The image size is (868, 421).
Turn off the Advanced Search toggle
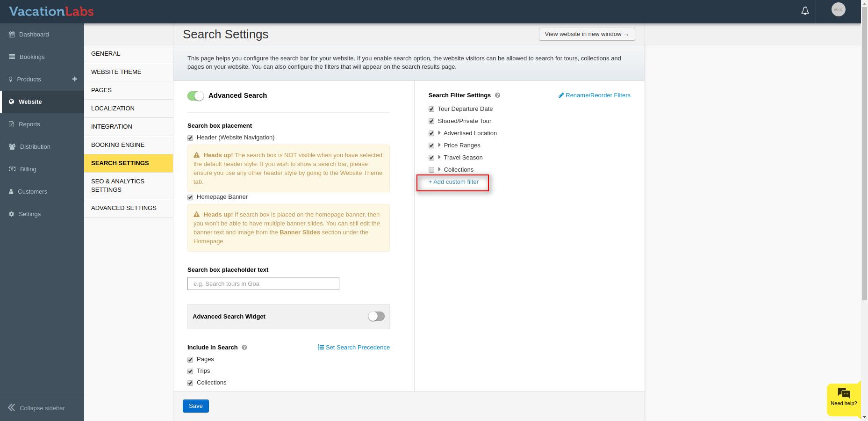click(x=195, y=96)
